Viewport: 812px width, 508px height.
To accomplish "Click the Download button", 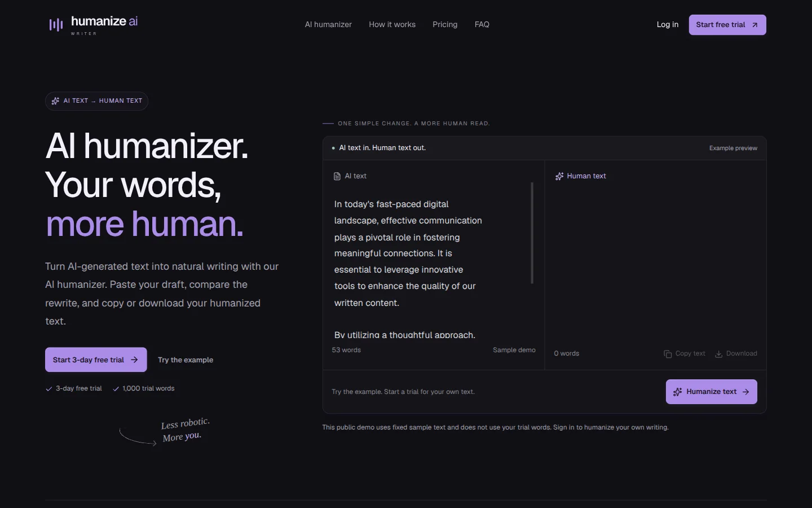I will (x=736, y=354).
